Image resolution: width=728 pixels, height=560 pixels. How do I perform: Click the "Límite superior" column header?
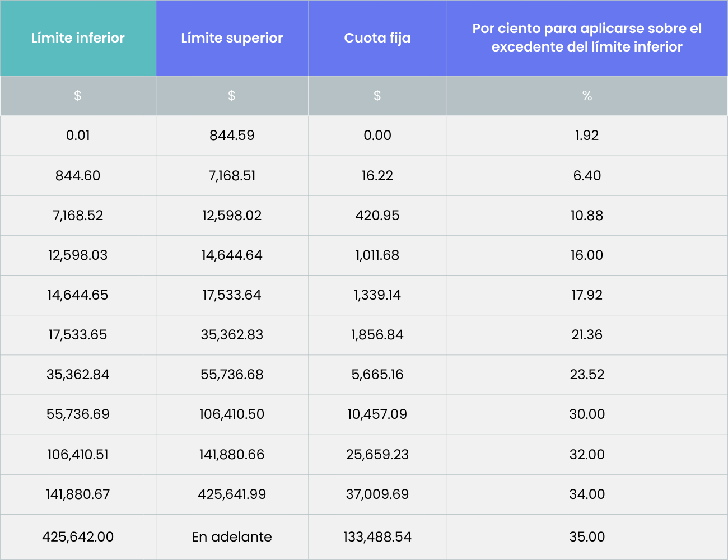pyautogui.click(x=232, y=38)
